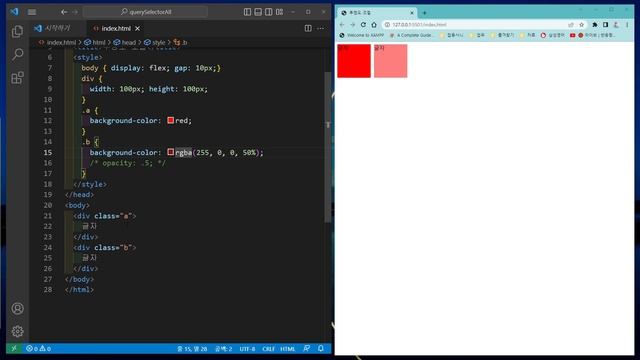Viewport: 640px width, 360px height.
Task: Close the Chrome browser tab
Action: click(411, 13)
